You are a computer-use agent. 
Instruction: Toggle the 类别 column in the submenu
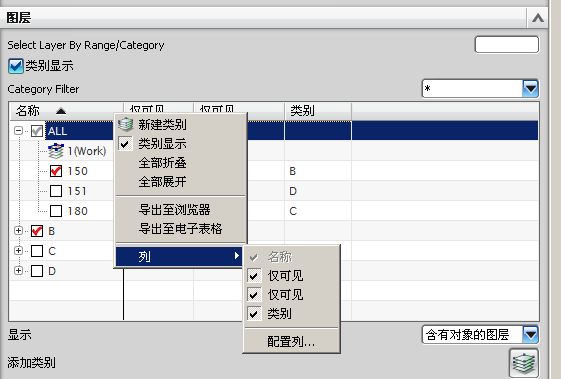coord(291,314)
